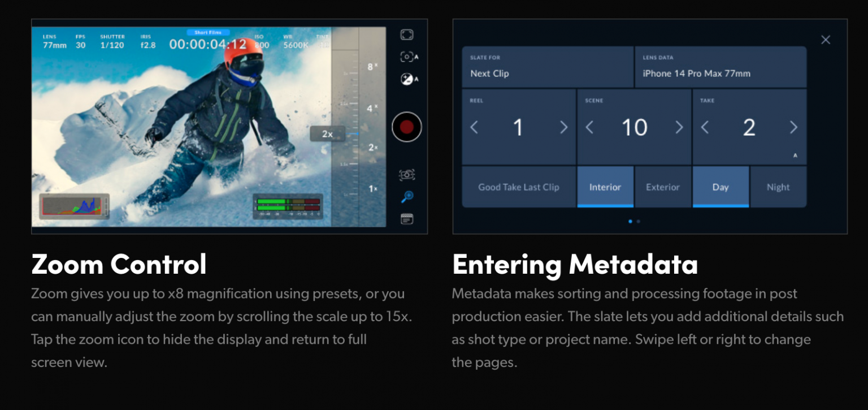This screenshot has width=868, height=410.
Task: Tap the Exterior option
Action: tap(662, 187)
